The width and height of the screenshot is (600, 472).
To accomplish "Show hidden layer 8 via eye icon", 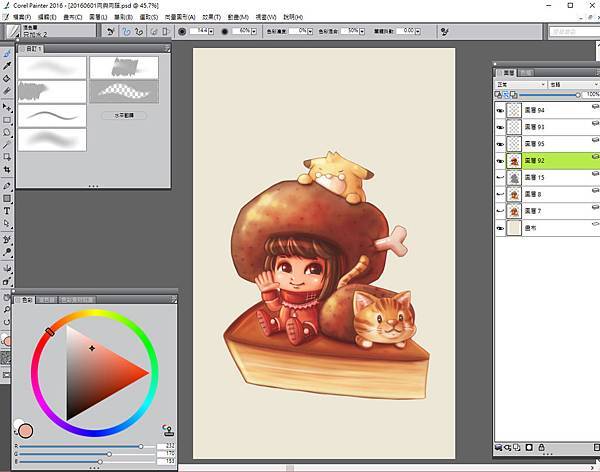I will tap(500, 194).
